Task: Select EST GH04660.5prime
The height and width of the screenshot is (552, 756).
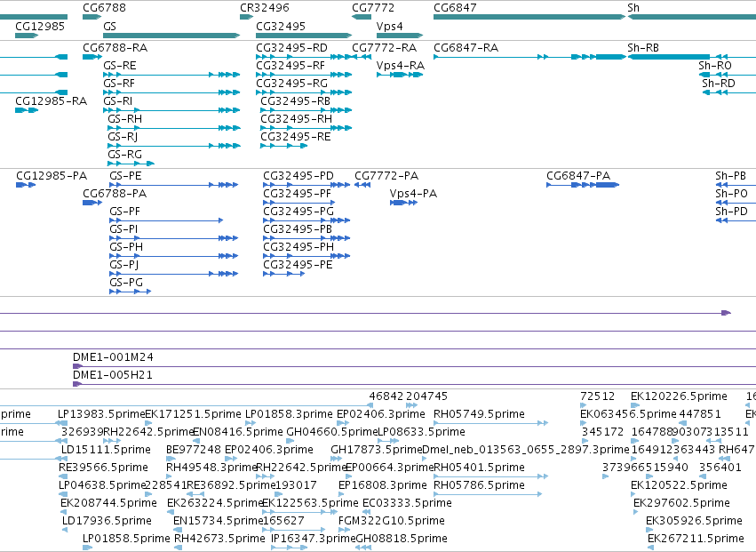Action: 290,441
